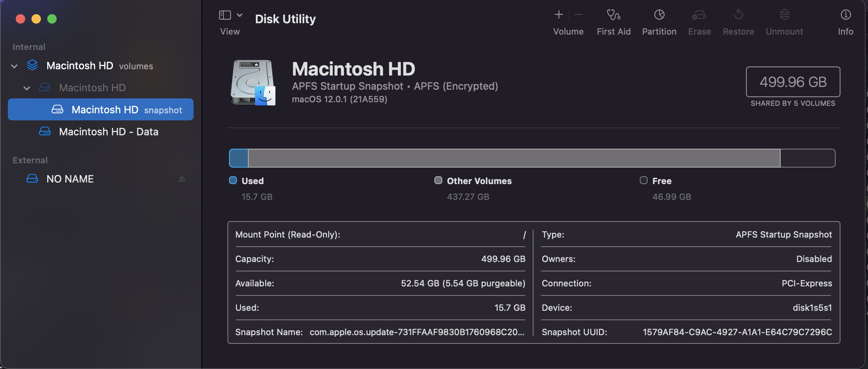Click the Disk Utility window title
Image resolution: width=868 pixels, height=369 pixels.
click(x=285, y=19)
